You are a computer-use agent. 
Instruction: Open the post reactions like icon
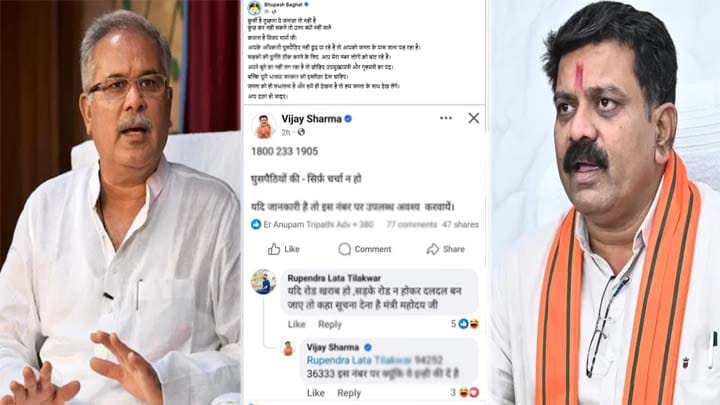pos(256,224)
